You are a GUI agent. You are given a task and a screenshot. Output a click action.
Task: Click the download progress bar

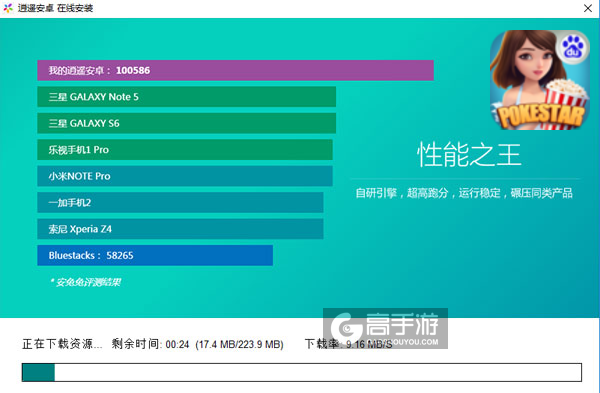(302, 372)
